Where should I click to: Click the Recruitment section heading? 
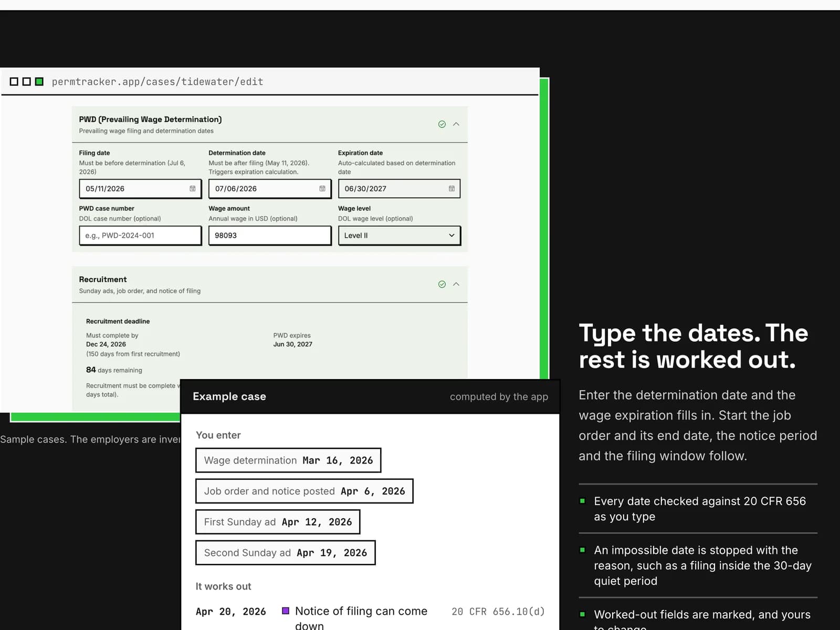click(103, 279)
